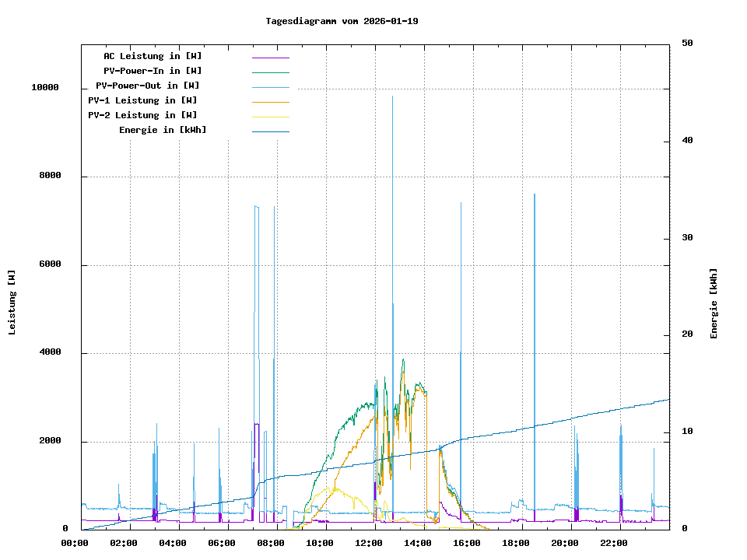Viewport: 747px width, 560px height.
Task: Click the tallest blue spike peak near 13:00
Action: click(392, 97)
